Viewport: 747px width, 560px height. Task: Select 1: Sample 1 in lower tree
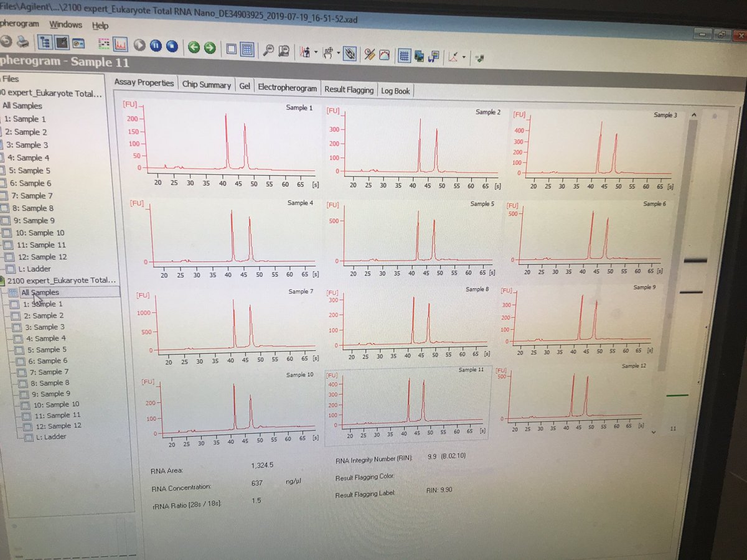click(42, 304)
